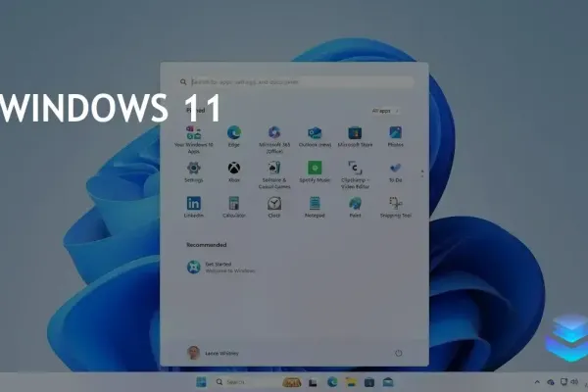Open the Your Windows 10 Apps folder
588x392 pixels.
coord(193,139)
